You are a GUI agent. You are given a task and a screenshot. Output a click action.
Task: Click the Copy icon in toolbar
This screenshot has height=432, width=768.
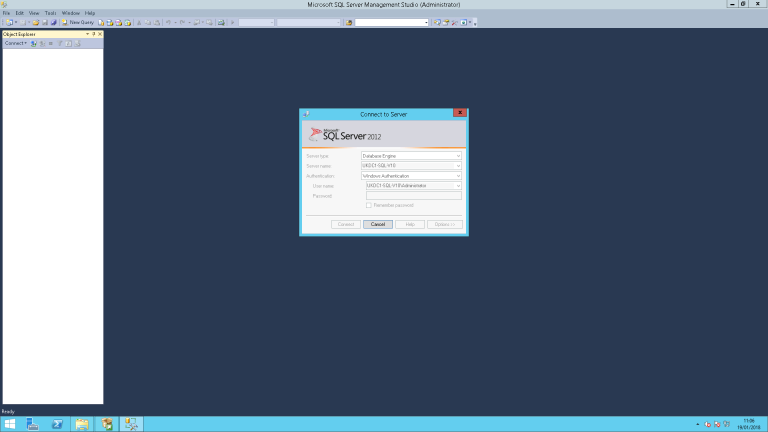[x=147, y=23]
